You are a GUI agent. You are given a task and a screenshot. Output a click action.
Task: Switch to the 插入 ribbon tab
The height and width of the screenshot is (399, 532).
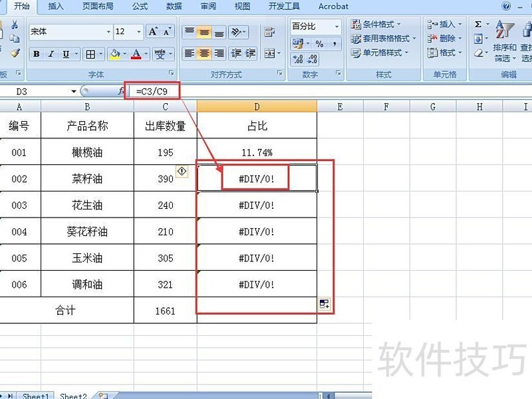55,7
